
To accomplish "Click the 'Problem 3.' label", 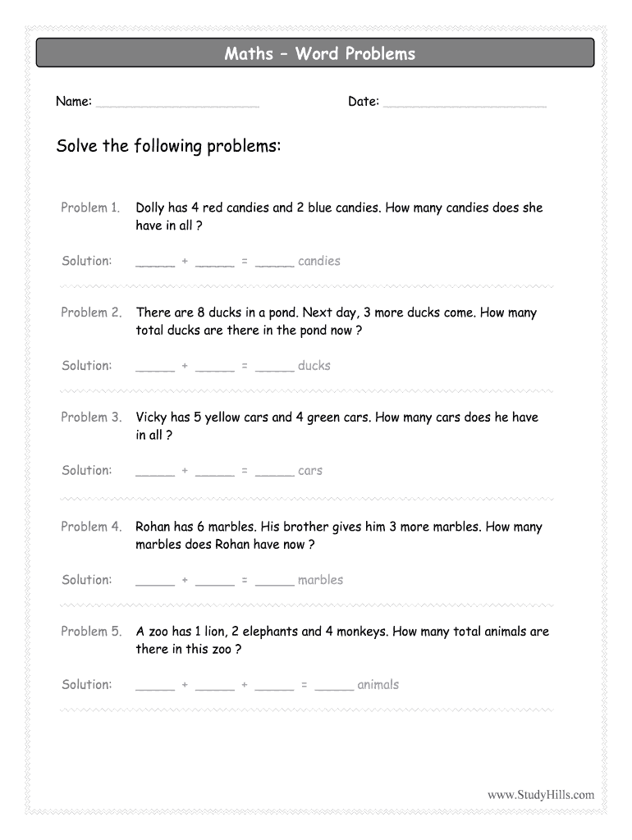I will (x=90, y=418).
